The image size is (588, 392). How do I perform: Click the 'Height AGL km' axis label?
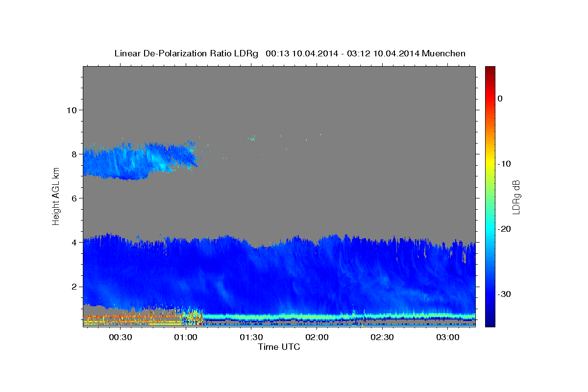[x=56, y=196]
